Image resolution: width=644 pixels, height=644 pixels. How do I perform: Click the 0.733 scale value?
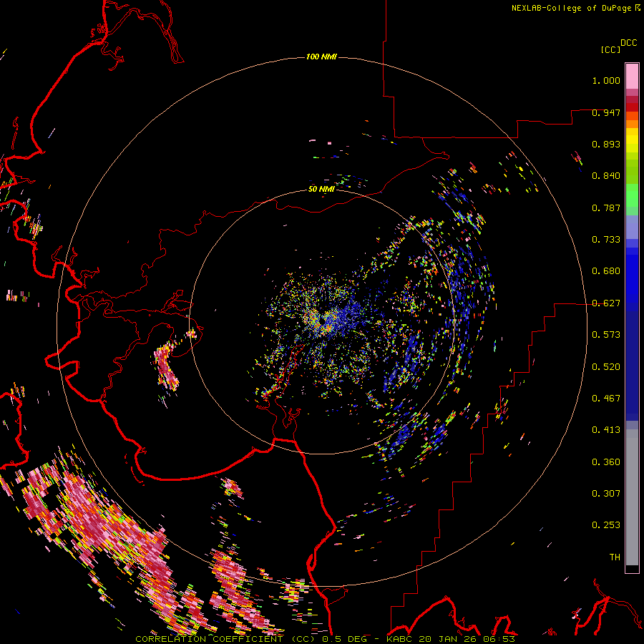point(606,240)
